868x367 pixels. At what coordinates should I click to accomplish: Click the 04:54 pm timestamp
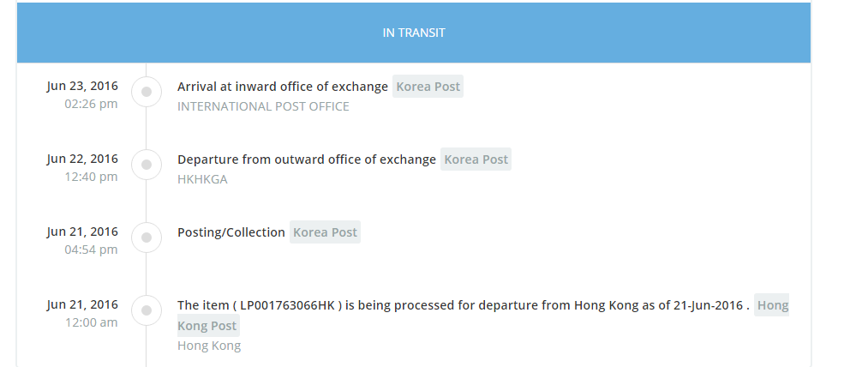pos(91,250)
